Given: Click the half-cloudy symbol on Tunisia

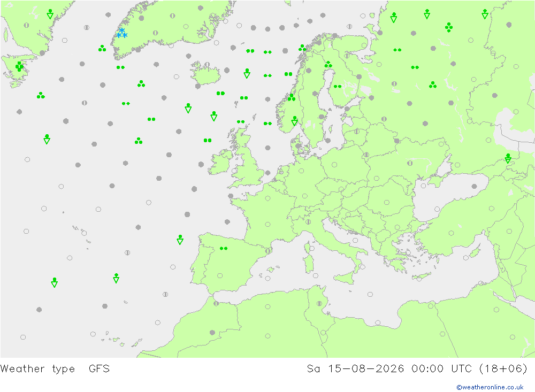Looking at the screenshot, I should point(319,303).
